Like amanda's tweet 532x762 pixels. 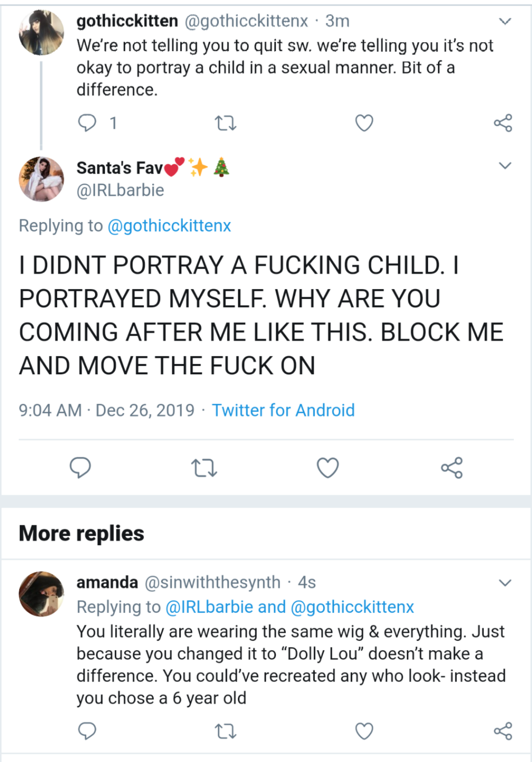[x=364, y=731]
